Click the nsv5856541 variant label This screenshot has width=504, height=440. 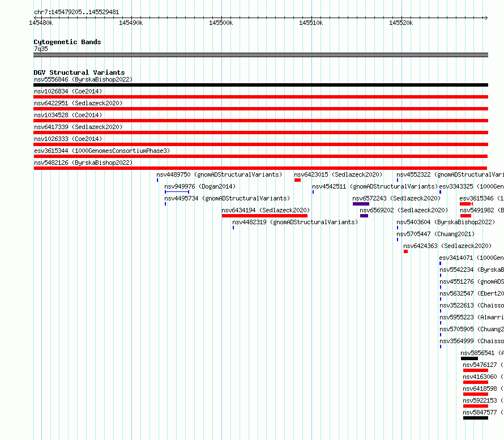482,353
